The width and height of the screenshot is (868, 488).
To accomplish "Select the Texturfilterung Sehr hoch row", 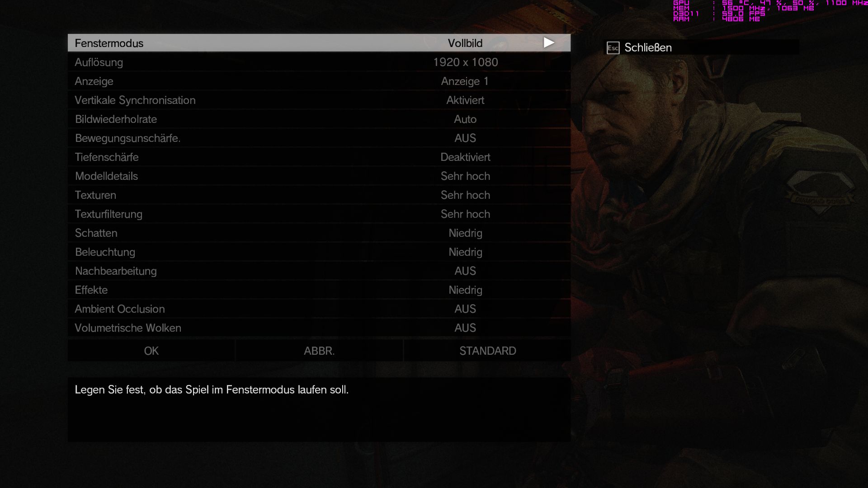I will tap(319, 214).
